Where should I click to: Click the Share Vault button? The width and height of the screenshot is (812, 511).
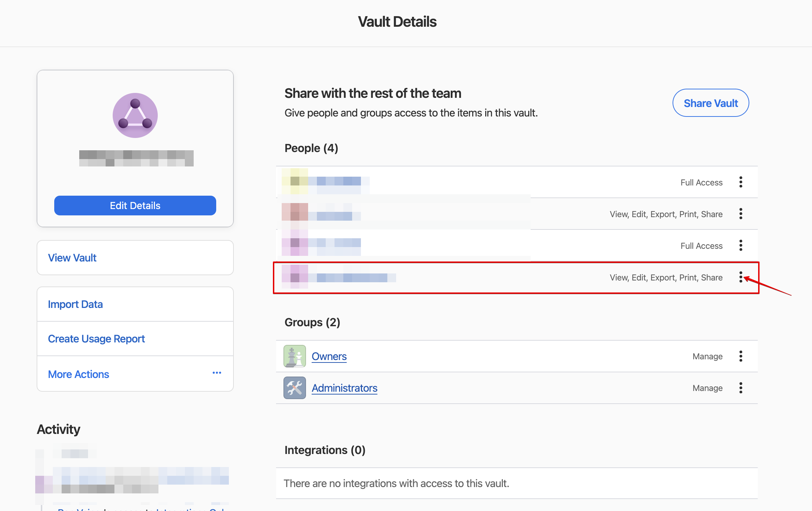(711, 103)
